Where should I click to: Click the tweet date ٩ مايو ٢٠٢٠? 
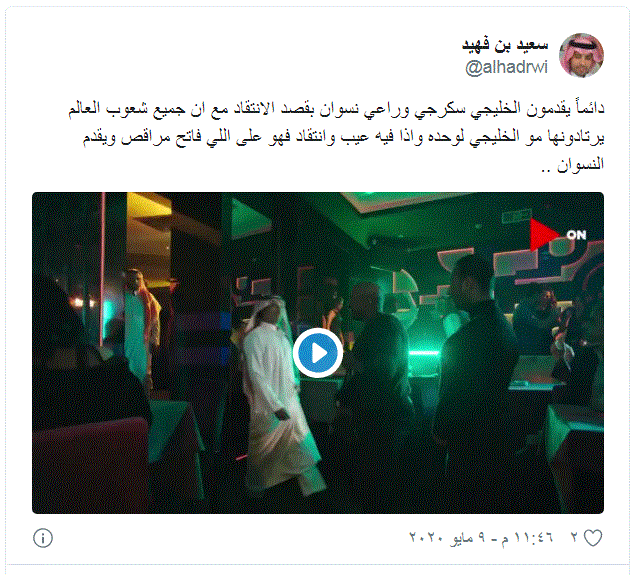point(447,538)
